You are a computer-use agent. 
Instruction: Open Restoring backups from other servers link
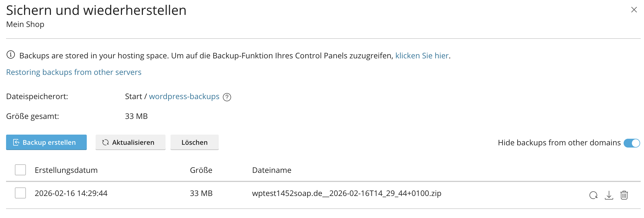click(74, 72)
